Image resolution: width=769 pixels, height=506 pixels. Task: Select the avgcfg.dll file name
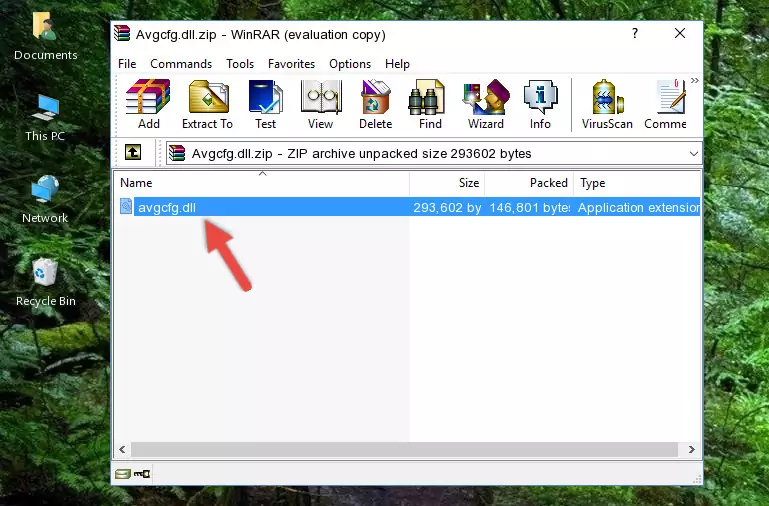point(167,207)
